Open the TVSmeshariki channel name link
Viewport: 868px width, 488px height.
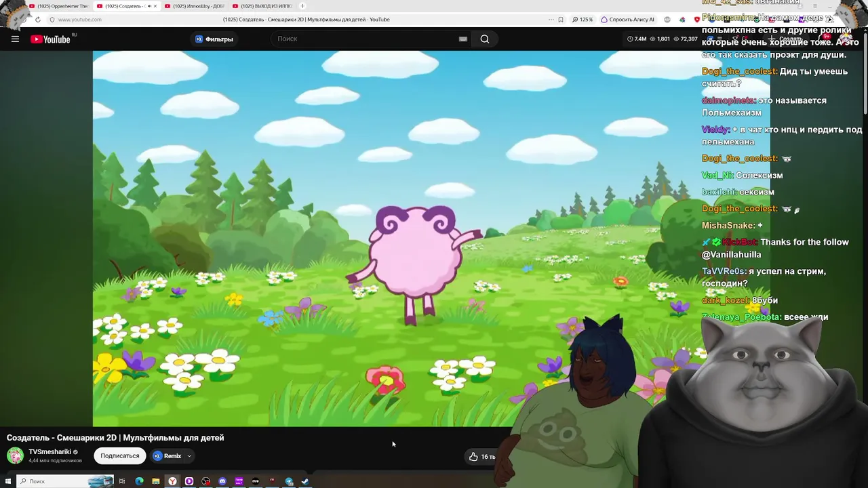click(50, 451)
